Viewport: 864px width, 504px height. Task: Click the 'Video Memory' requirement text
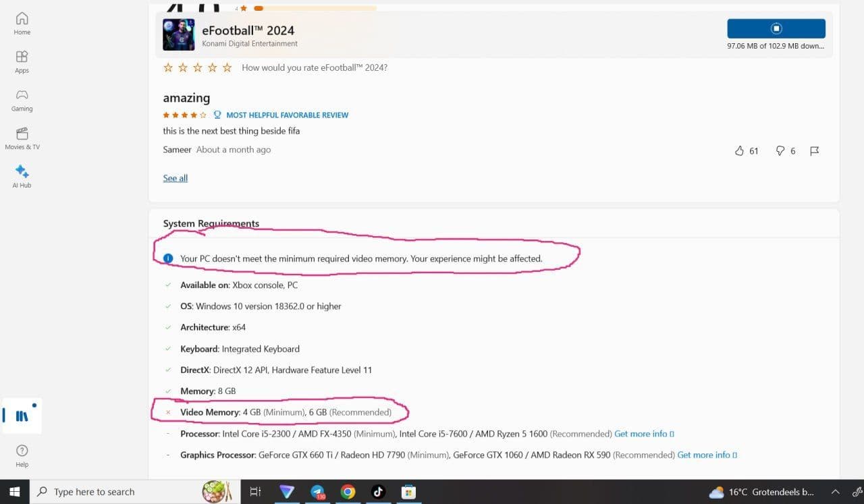click(286, 412)
